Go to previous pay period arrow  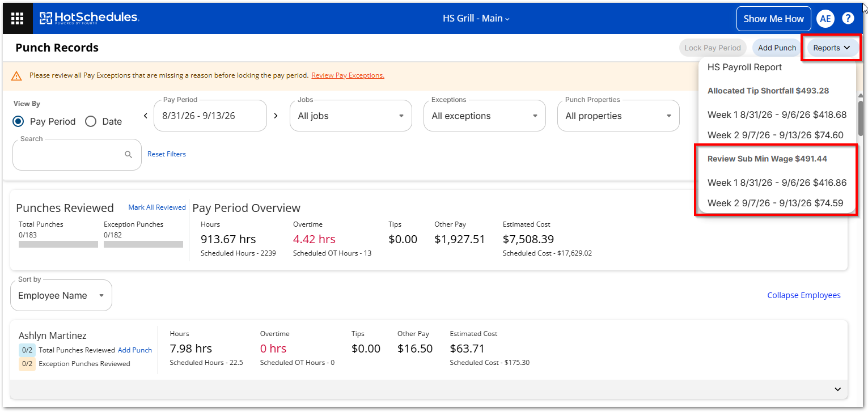click(145, 116)
